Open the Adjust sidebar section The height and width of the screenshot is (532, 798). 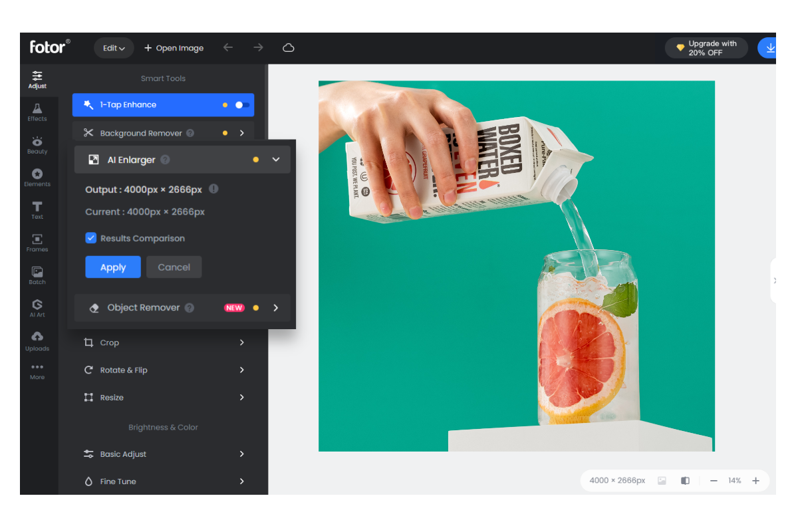pos(37,80)
